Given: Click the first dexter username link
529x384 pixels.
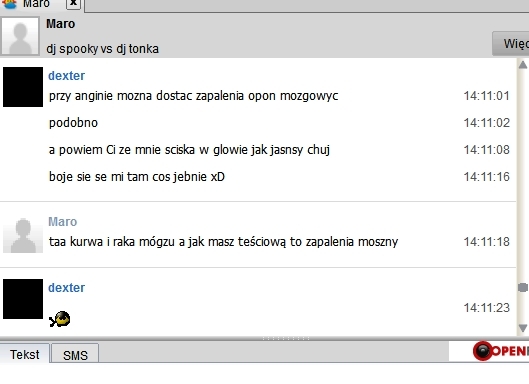Looking at the screenshot, I should coord(66,76).
